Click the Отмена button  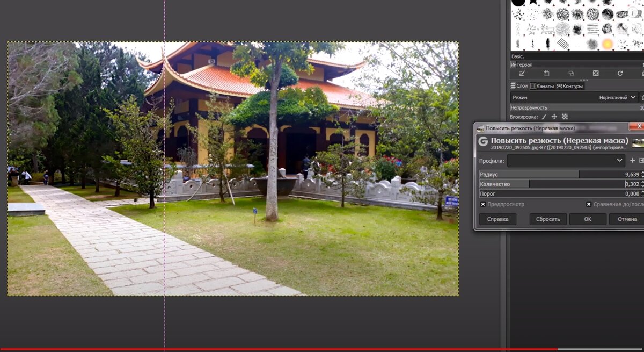627,219
